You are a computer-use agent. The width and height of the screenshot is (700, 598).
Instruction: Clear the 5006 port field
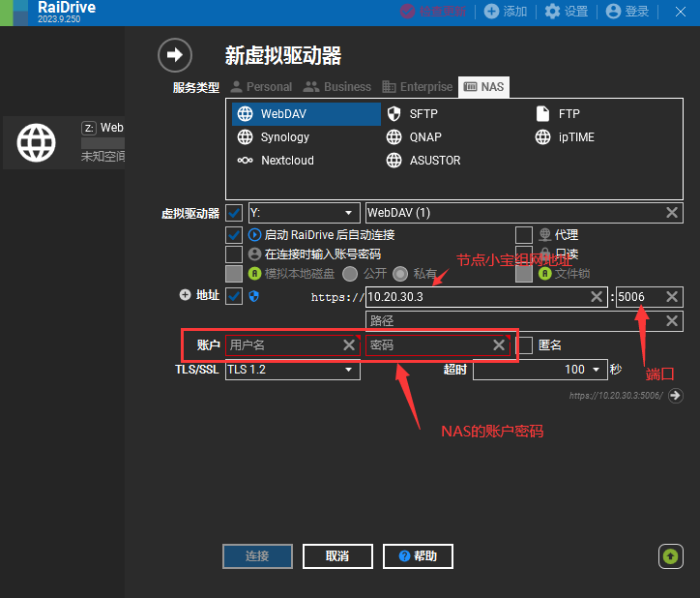672,297
